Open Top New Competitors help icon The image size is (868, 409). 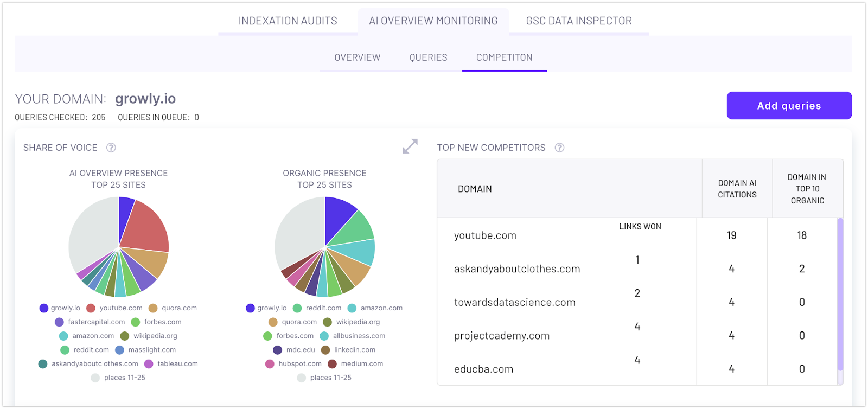tap(560, 148)
